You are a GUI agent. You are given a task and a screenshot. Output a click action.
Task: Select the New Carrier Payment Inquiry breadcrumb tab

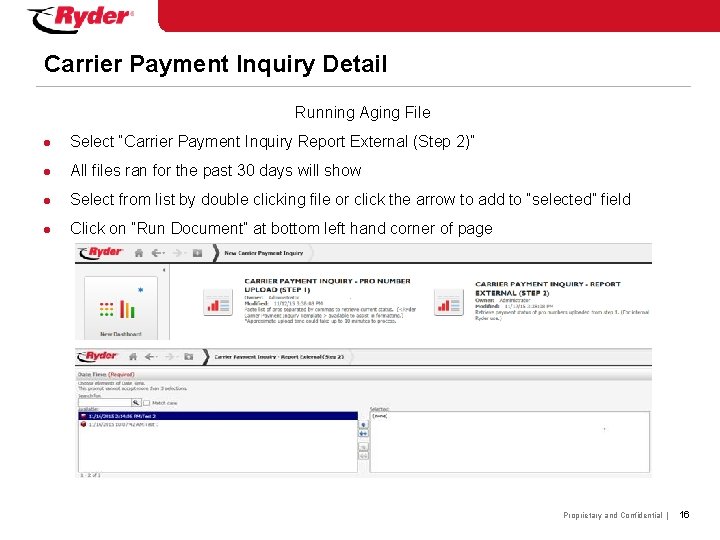tap(264, 253)
